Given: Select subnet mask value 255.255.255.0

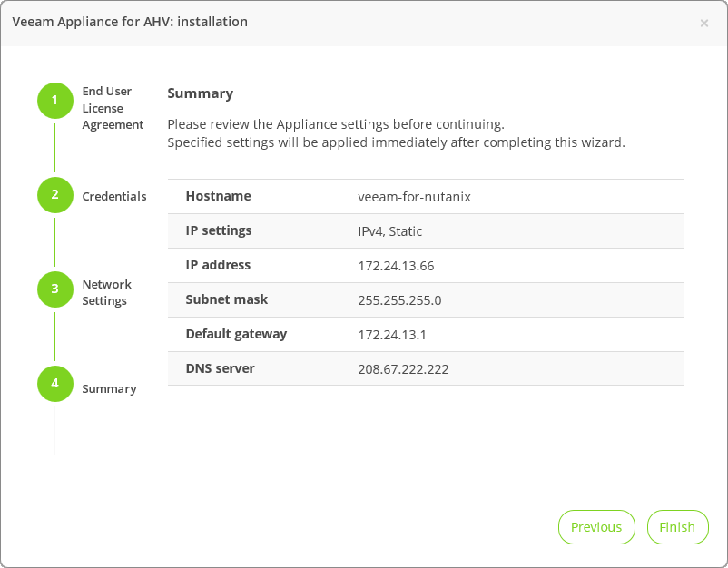Looking at the screenshot, I should pyautogui.click(x=399, y=300).
